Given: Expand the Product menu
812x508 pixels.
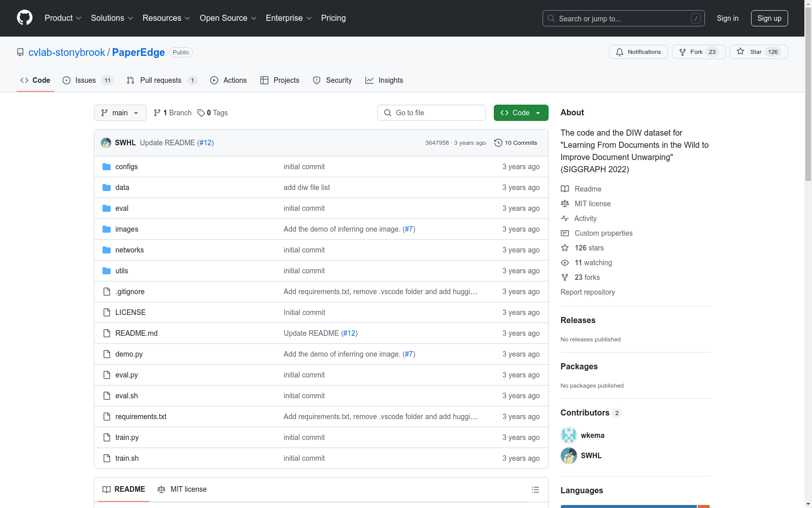Looking at the screenshot, I should 63,18.
